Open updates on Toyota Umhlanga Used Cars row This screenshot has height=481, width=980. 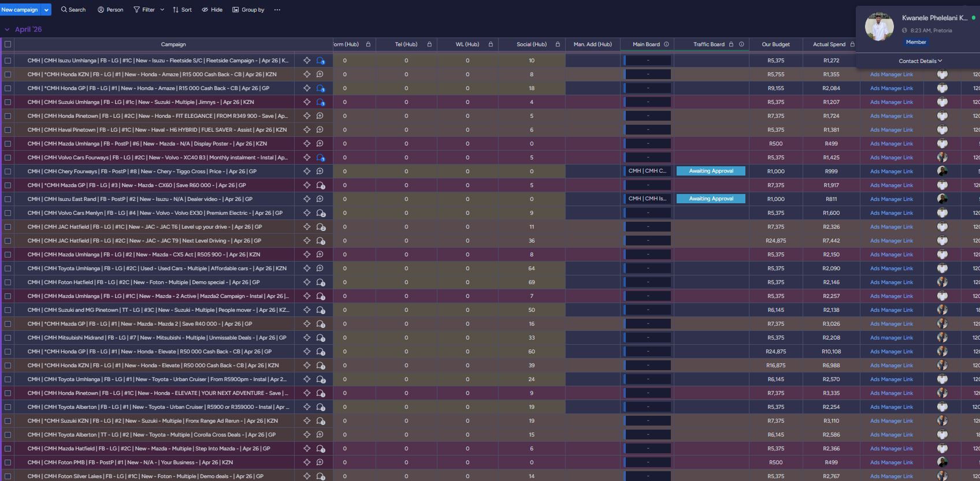pyautogui.click(x=320, y=269)
